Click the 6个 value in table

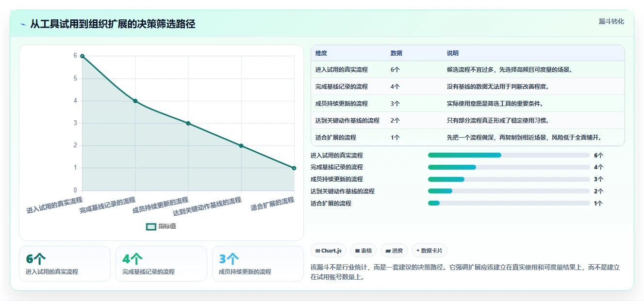[395, 70]
